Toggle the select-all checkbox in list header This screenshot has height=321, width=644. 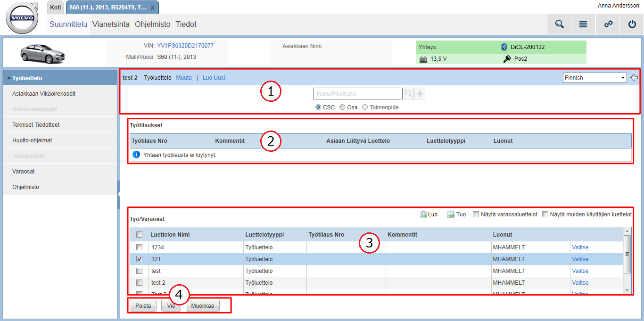139,235
